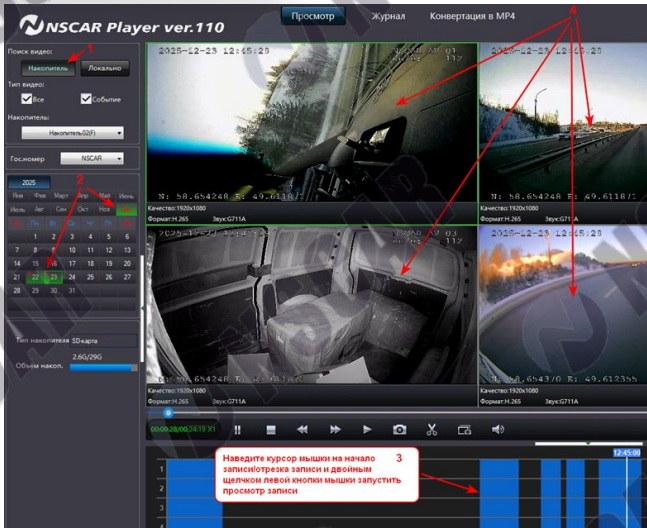The image size is (647, 528).
Task: Toggle the Событие checkbox
Action: pos(86,99)
